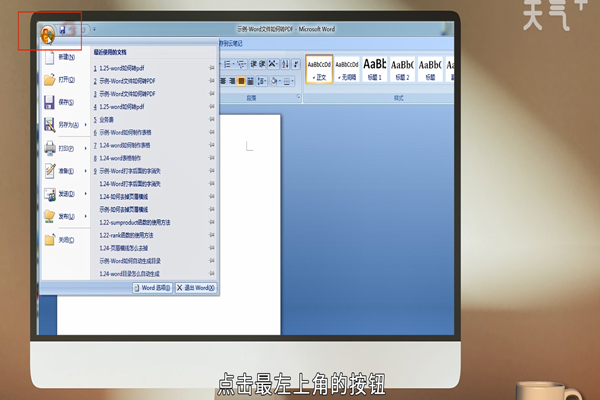Click Save in the Quick Access Toolbar

pyautogui.click(x=62, y=29)
